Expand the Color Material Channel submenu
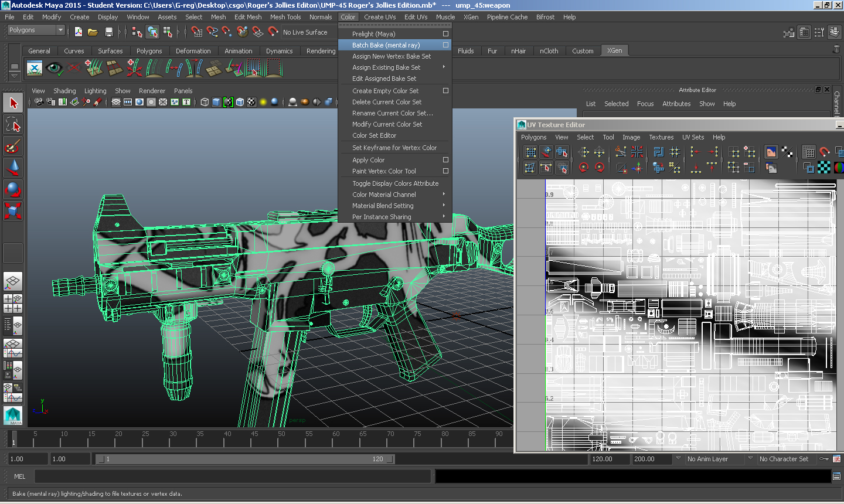This screenshot has width=844, height=504. [x=444, y=195]
